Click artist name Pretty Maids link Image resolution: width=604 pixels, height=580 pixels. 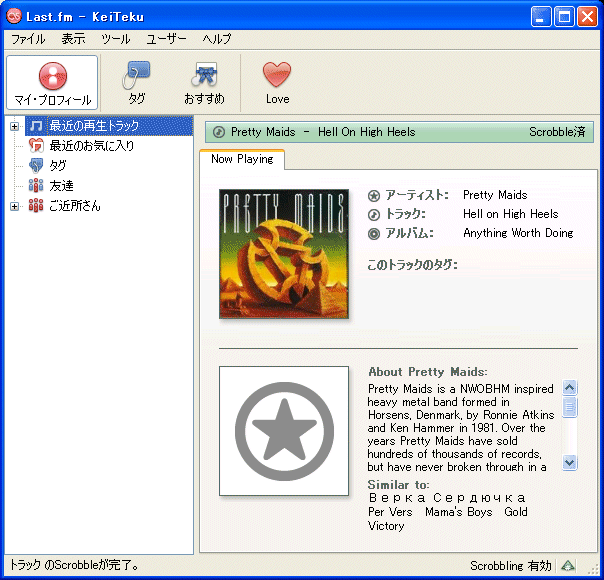pyautogui.click(x=495, y=195)
